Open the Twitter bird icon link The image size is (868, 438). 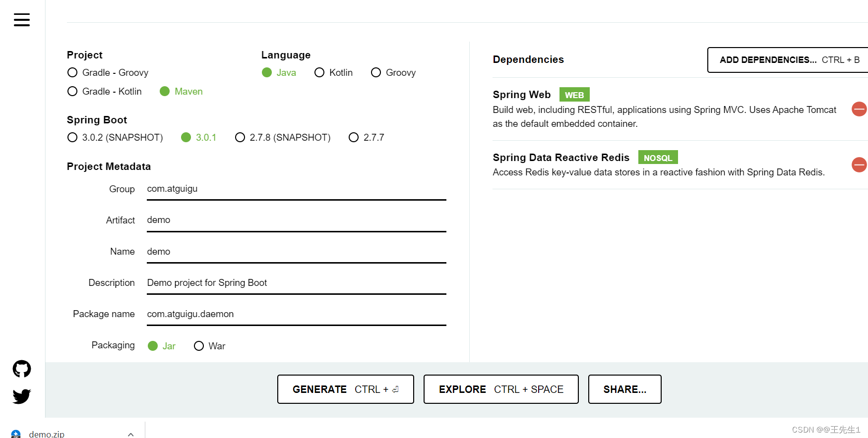(22, 396)
